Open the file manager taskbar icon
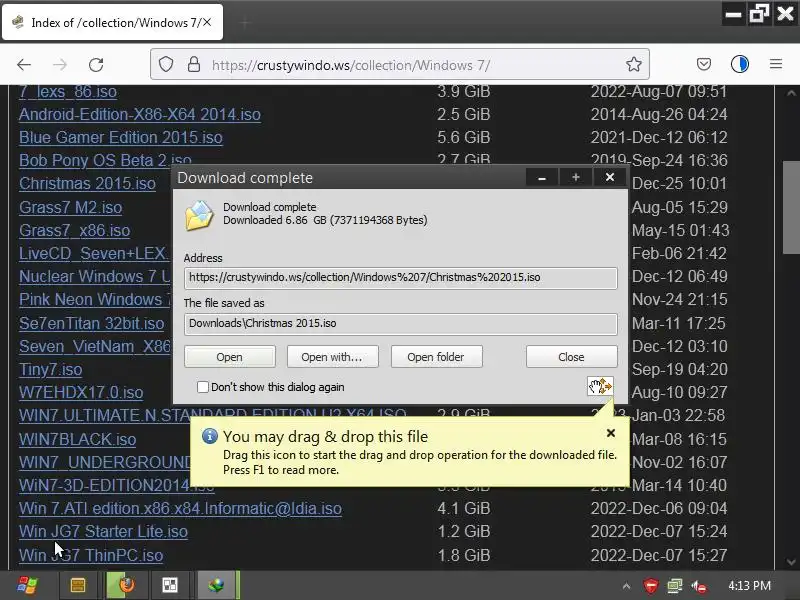The image size is (800, 600). pyautogui.click(x=78, y=585)
